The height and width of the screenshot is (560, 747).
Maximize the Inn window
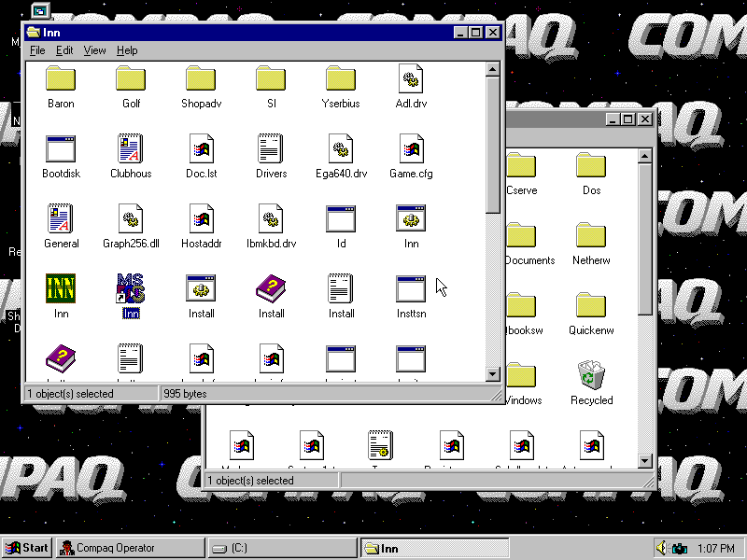475,33
